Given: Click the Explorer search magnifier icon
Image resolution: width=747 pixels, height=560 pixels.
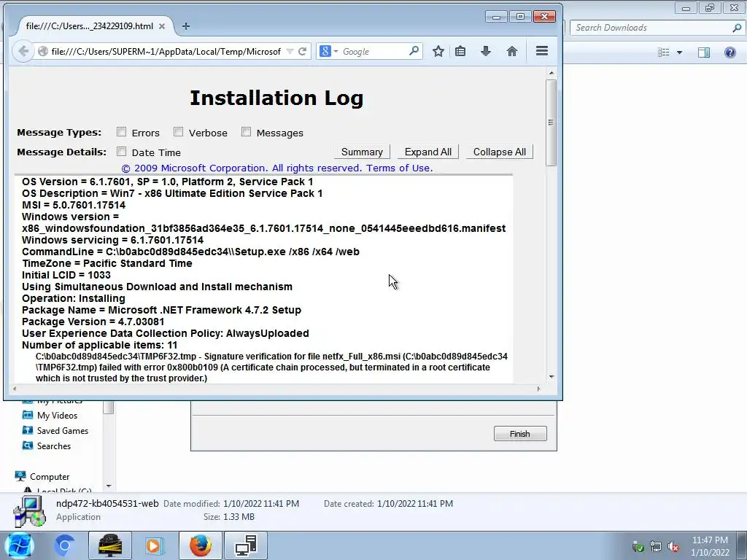Looking at the screenshot, I should 737,28.
